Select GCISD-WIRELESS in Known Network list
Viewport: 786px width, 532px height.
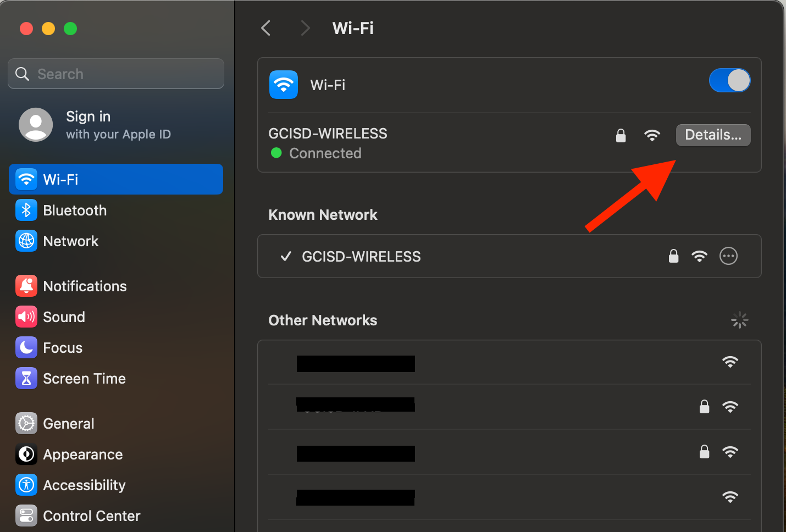[509, 256]
